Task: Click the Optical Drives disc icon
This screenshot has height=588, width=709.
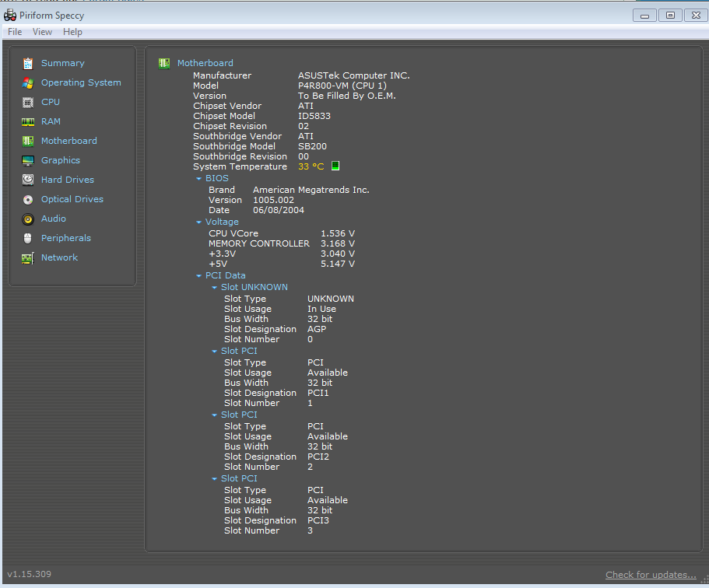Action: pyautogui.click(x=28, y=200)
